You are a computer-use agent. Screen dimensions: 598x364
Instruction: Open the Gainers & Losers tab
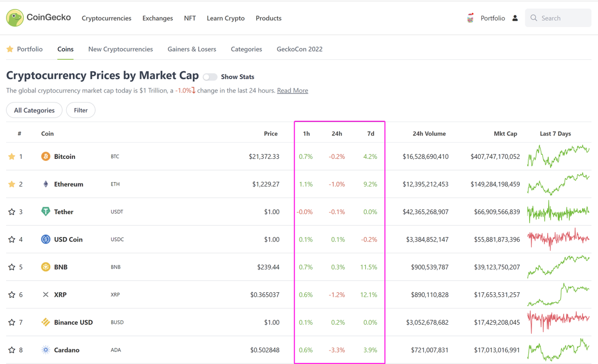tap(192, 49)
